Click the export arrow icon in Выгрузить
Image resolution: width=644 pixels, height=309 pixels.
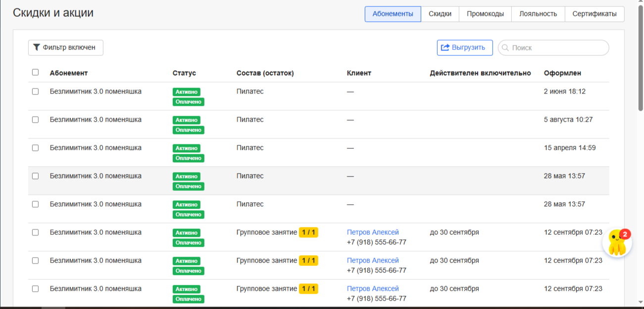pos(445,47)
